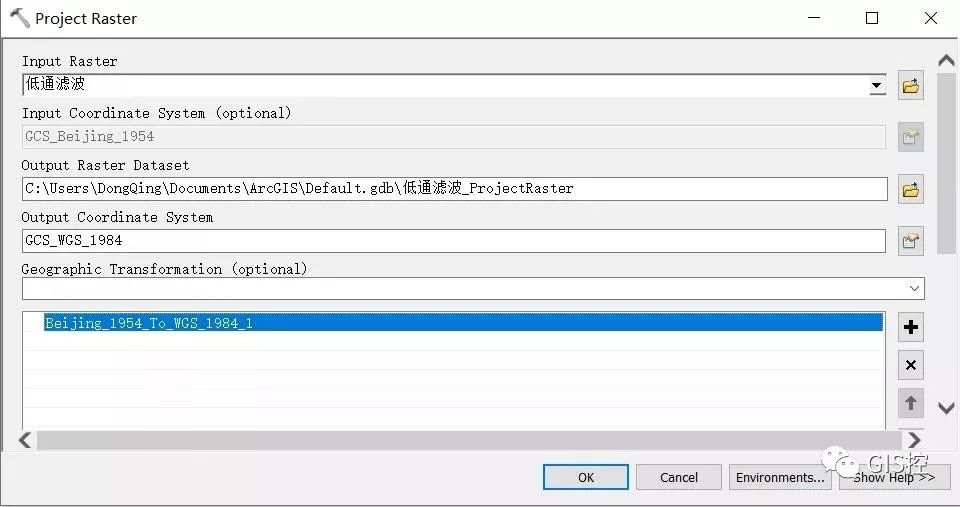The width and height of the screenshot is (960, 507).
Task: Click Show Help >> button
Action: click(894, 477)
